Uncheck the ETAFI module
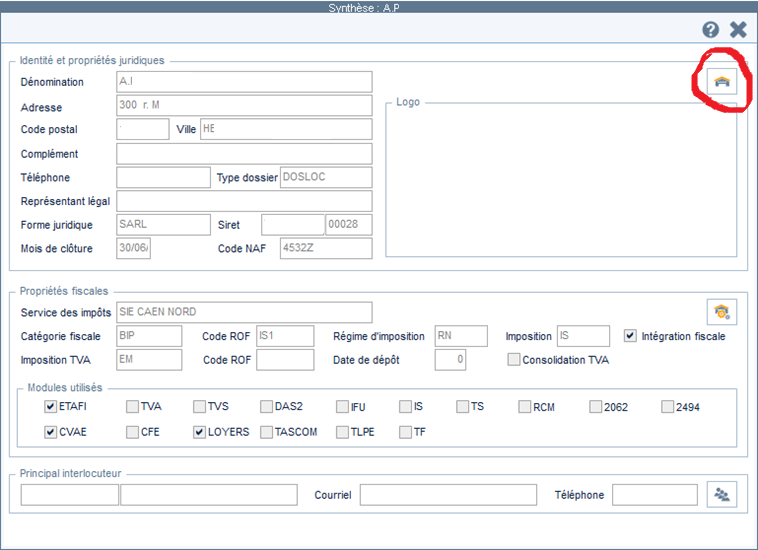 [50, 406]
